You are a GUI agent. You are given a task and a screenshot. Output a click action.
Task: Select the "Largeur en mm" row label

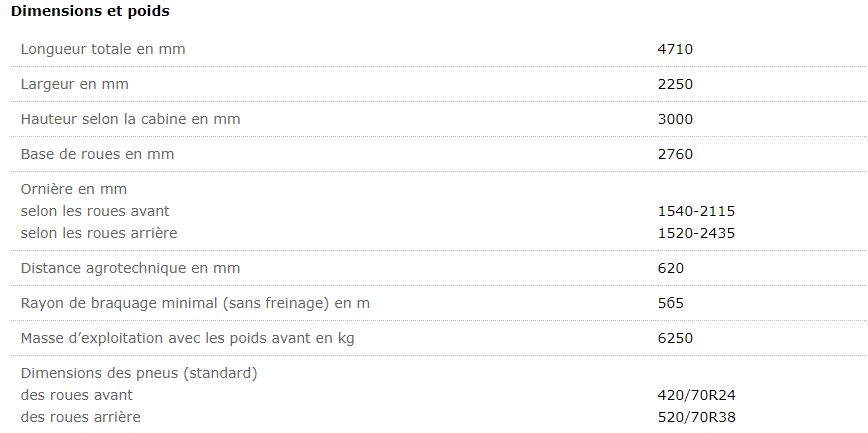75,84
